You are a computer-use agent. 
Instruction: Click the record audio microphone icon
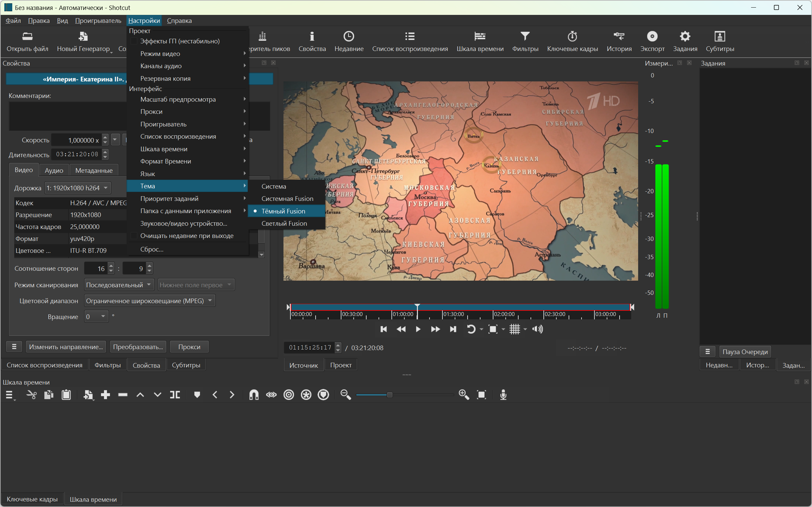point(503,395)
